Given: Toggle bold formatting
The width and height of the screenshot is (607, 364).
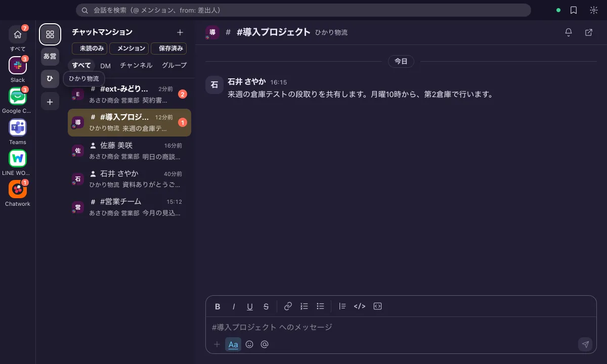Looking at the screenshot, I should pyautogui.click(x=218, y=306).
